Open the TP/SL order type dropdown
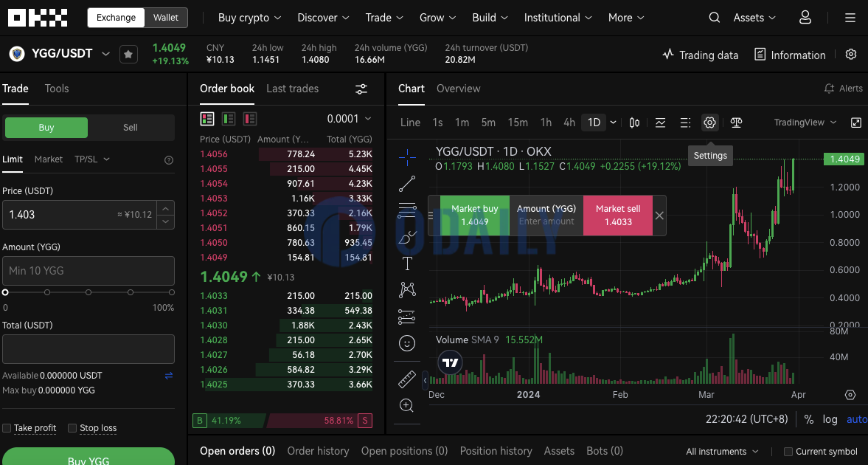 [92, 159]
